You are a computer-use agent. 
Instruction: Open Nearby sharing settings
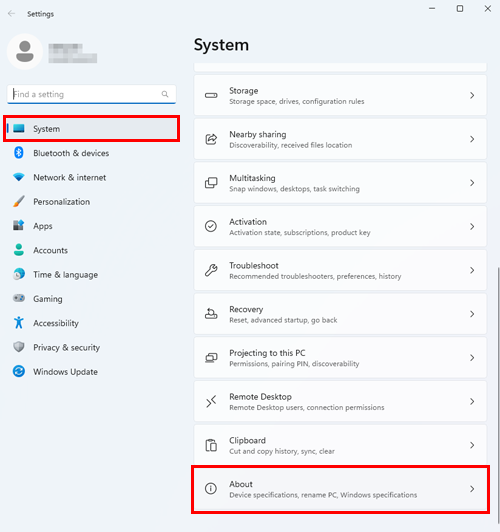coord(340,139)
